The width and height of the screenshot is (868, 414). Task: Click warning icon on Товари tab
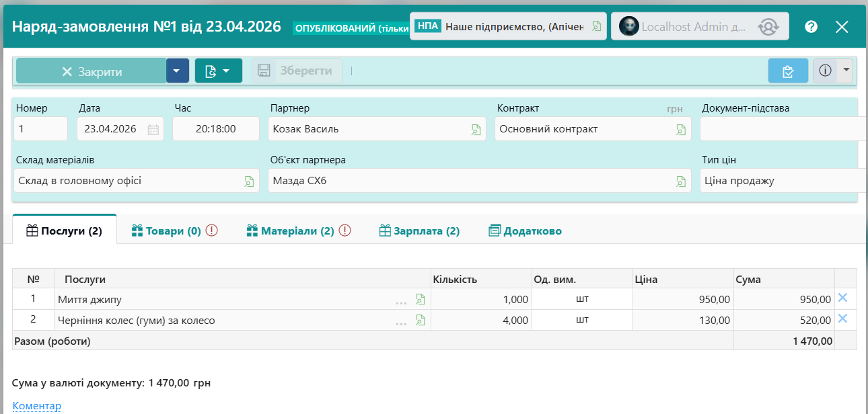point(212,231)
